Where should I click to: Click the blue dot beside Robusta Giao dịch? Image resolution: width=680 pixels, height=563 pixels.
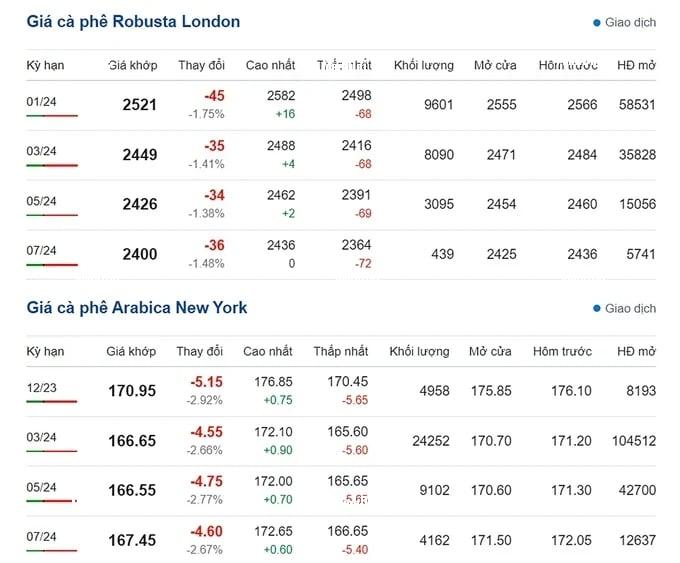pyautogui.click(x=597, y=23)
